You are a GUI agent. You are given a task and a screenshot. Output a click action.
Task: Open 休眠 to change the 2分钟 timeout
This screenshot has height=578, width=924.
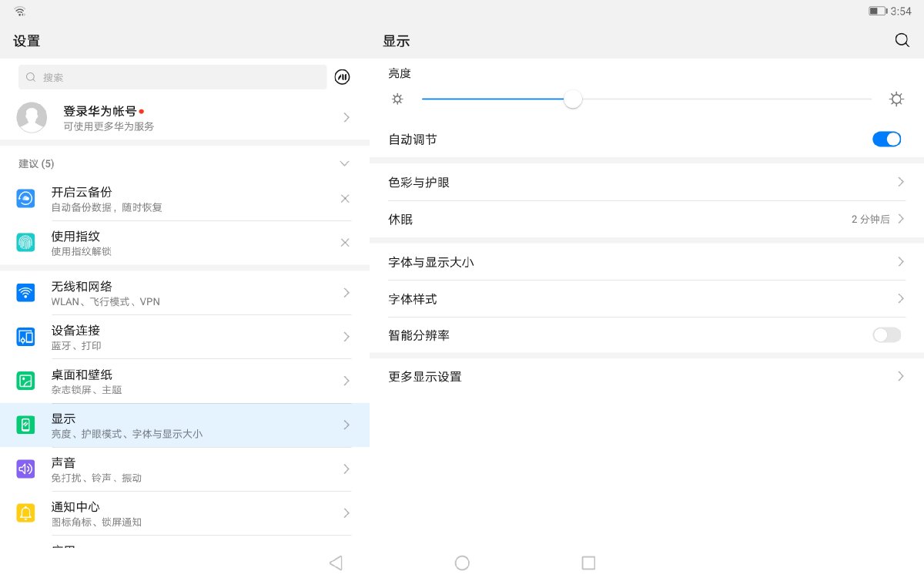tap(647, 219)
